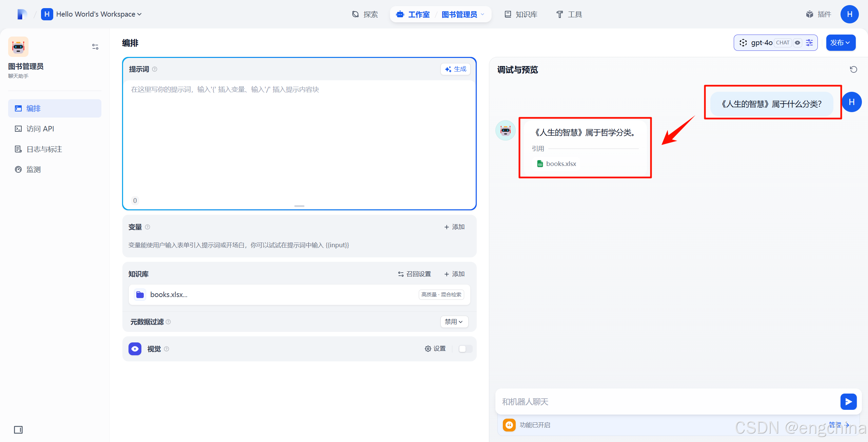Viewport: 868px width, 442px height.
Task: Click the refresh icon in 调试与预览 panel
Action: 853,69
